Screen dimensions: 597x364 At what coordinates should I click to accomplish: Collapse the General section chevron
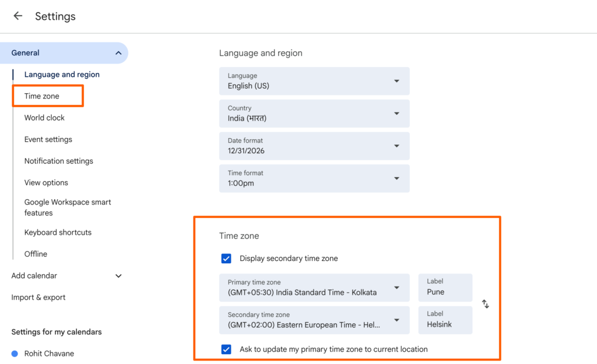click(118, 53)
